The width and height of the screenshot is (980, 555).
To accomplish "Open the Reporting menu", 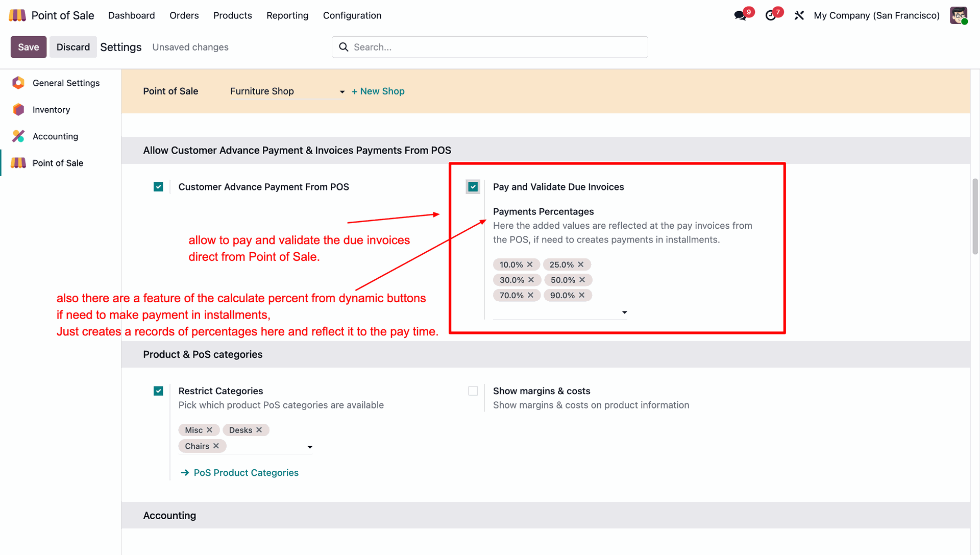I will pos(287,15).
